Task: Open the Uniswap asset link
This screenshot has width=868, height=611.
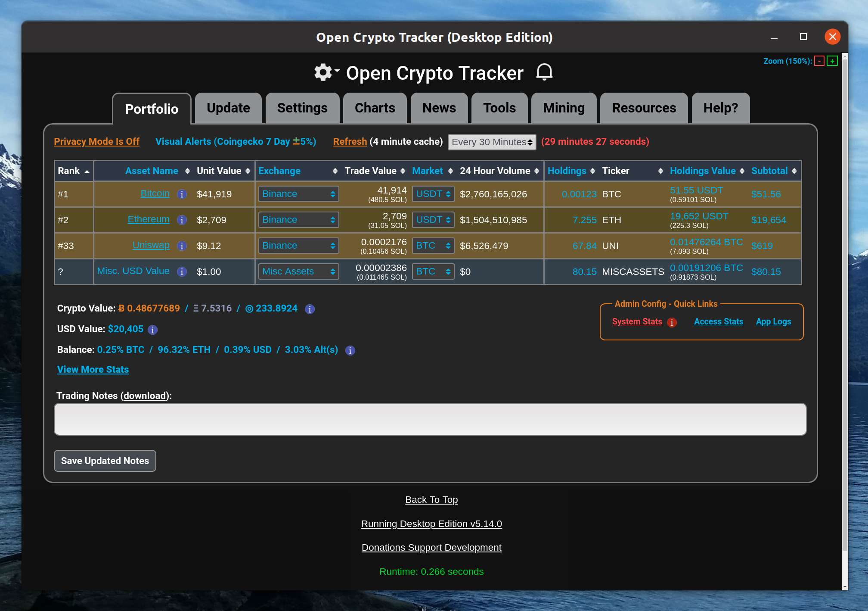Action: pyautogui.click(x=151, y=245)
